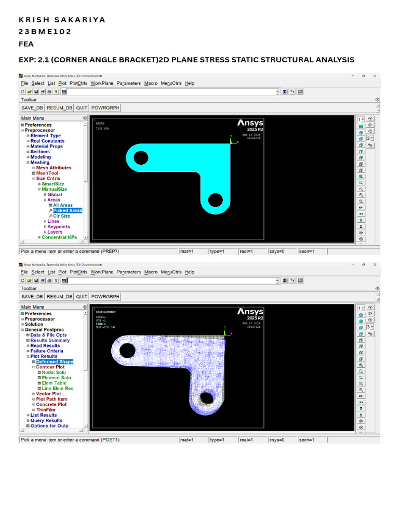Collapse Contour Plot node in lower Main Menu
The image size is (399, 532).
34,367
